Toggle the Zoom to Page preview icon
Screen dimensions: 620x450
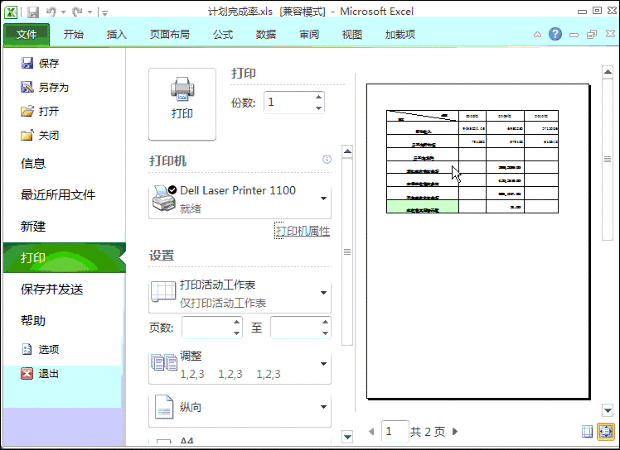coord(606,431)
